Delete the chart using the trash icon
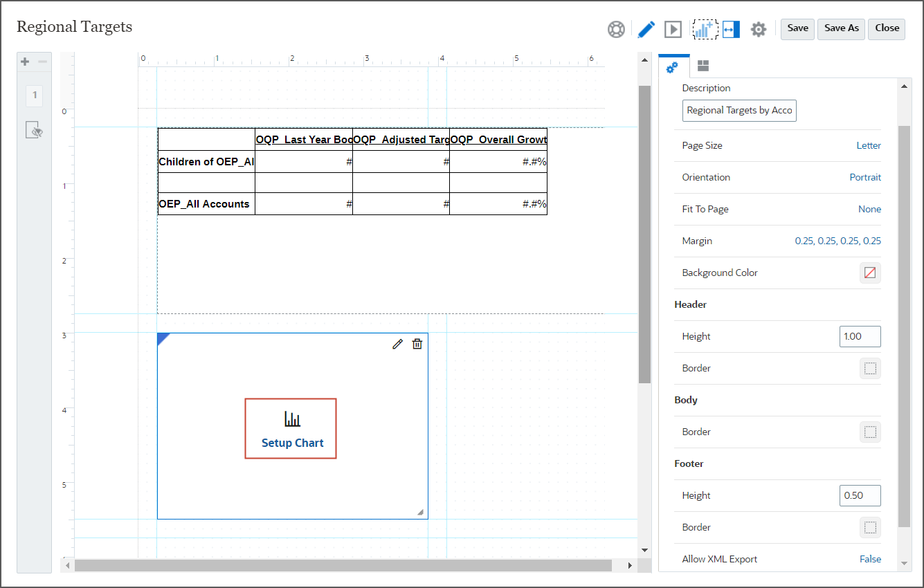The image size is (924, 588). [417, 343]
